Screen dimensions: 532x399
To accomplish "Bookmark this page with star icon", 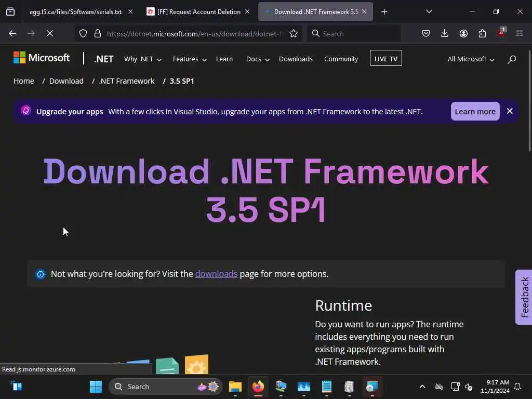I will (x=294, y=34).
